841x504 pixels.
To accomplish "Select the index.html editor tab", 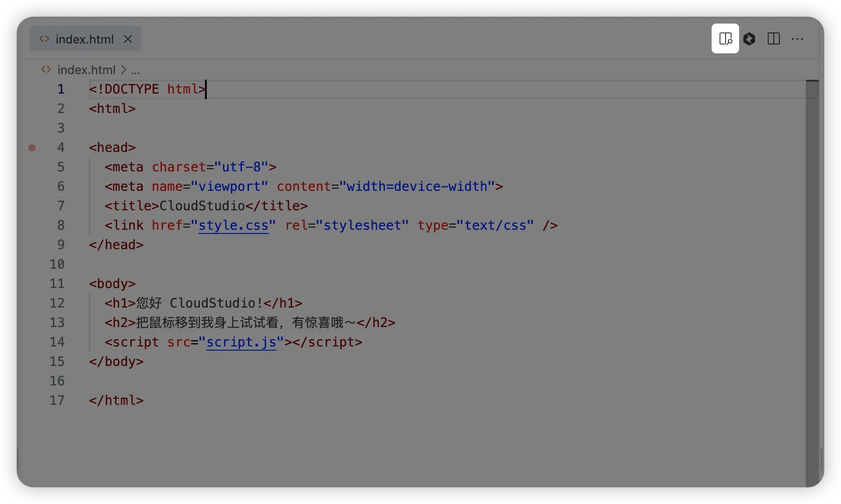I will [84, 39].
